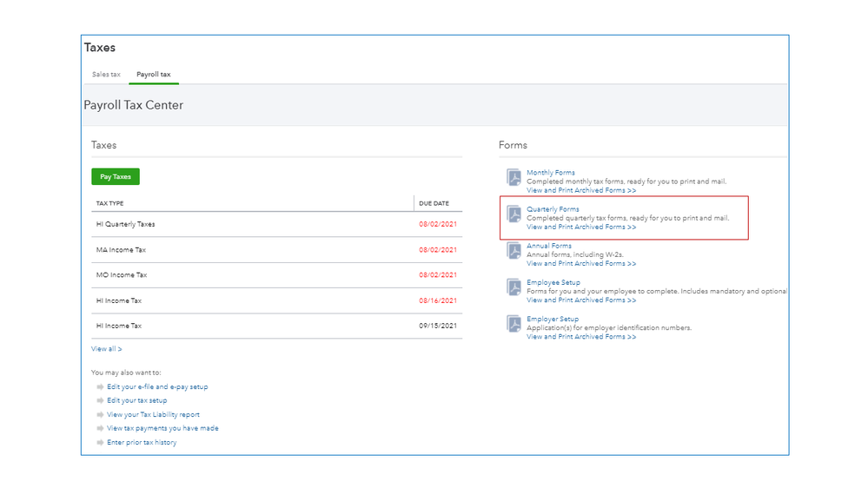Switch to the Sales tax tab
Image resolution: width=868 pixels, height=488 pixels.
106,75
